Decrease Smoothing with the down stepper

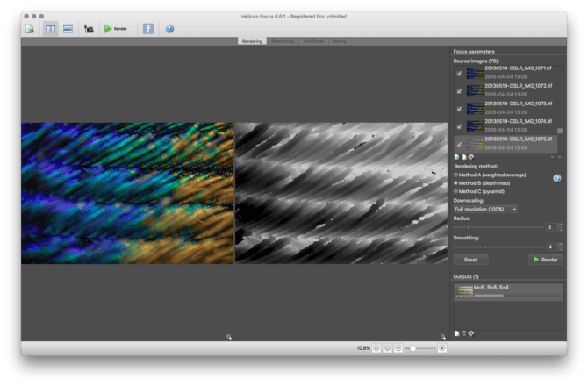[x=561, y=249]
